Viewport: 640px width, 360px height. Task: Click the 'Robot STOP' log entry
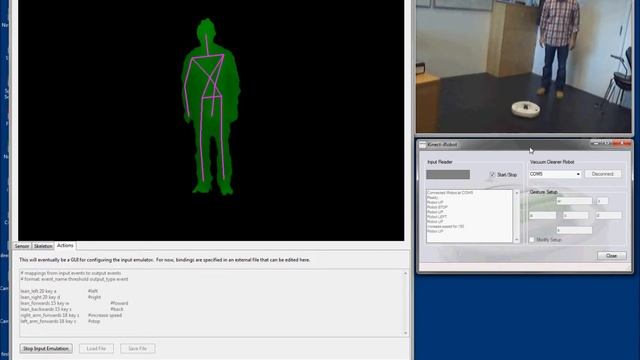click(x=437, y=207)
